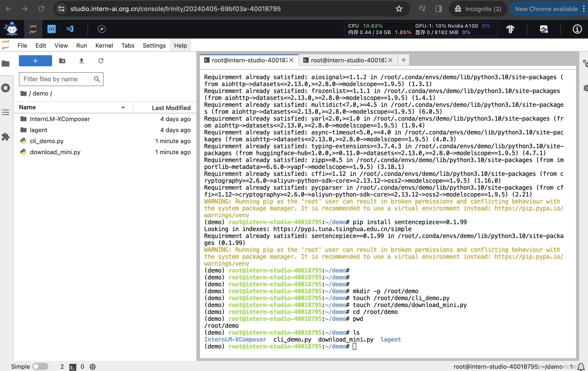
Task: Open the extension manager puzzle icon
Action: (x=6, y=137)
